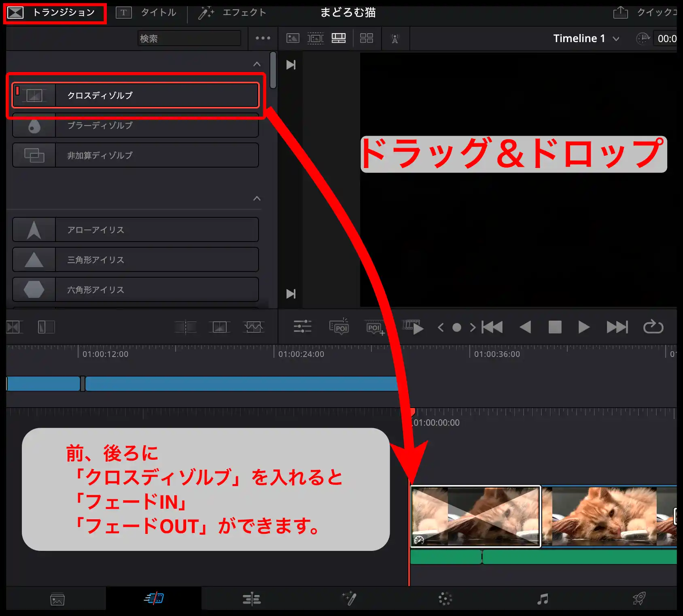Toggle thumbnail view in the media browser
This screenshot has height=616, width=683.
tap(293, 38)
